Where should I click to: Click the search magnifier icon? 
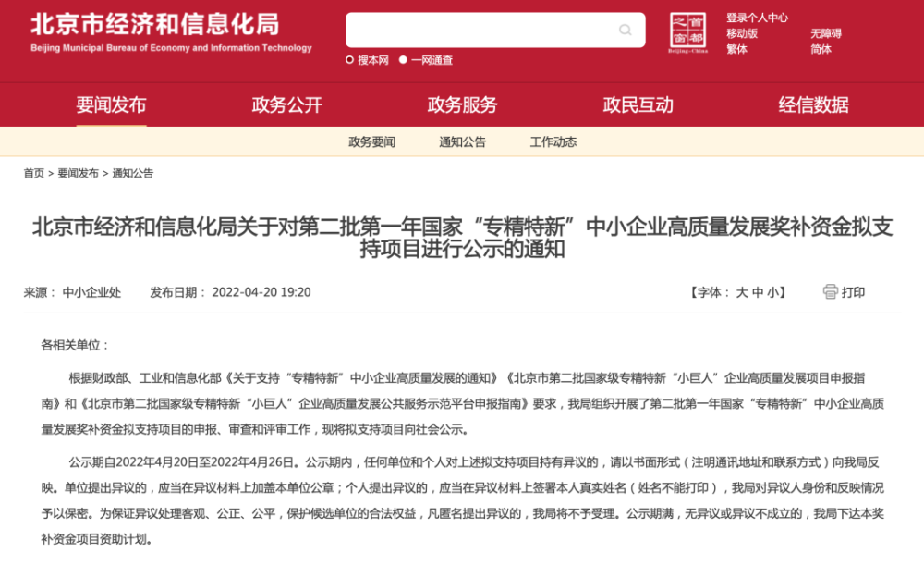[x=626, y=31]
